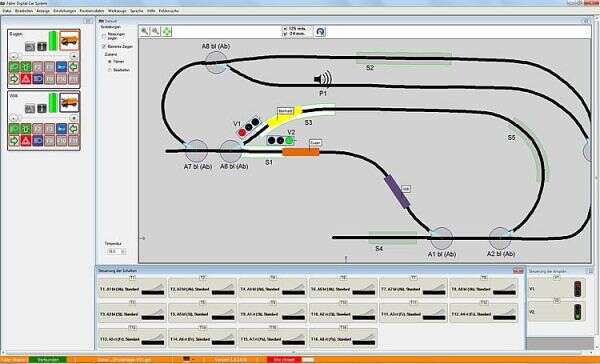Click red emergency stop field in status bar

pos(285,360)
